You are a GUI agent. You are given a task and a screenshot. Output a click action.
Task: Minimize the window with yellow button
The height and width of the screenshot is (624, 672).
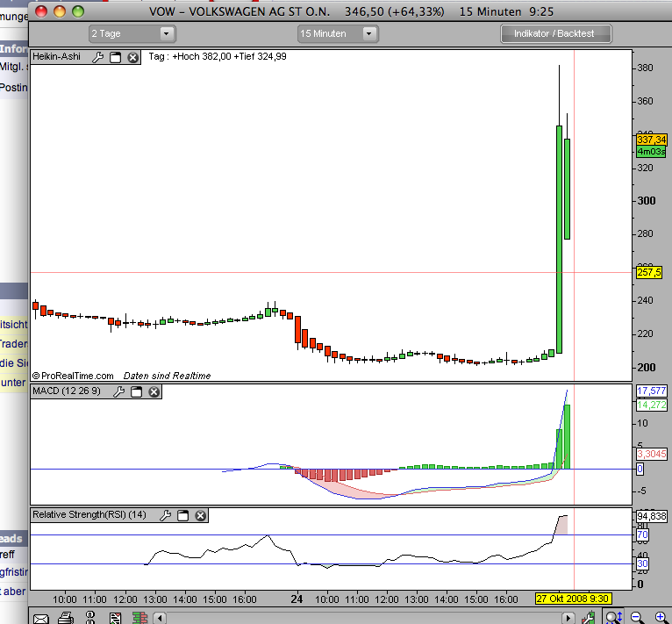[60, 11]
